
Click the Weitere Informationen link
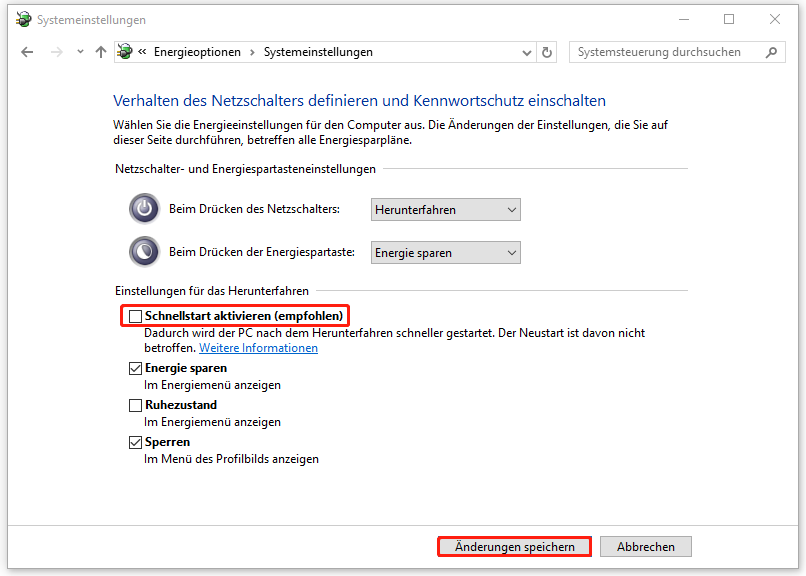[x=258, y=347]
